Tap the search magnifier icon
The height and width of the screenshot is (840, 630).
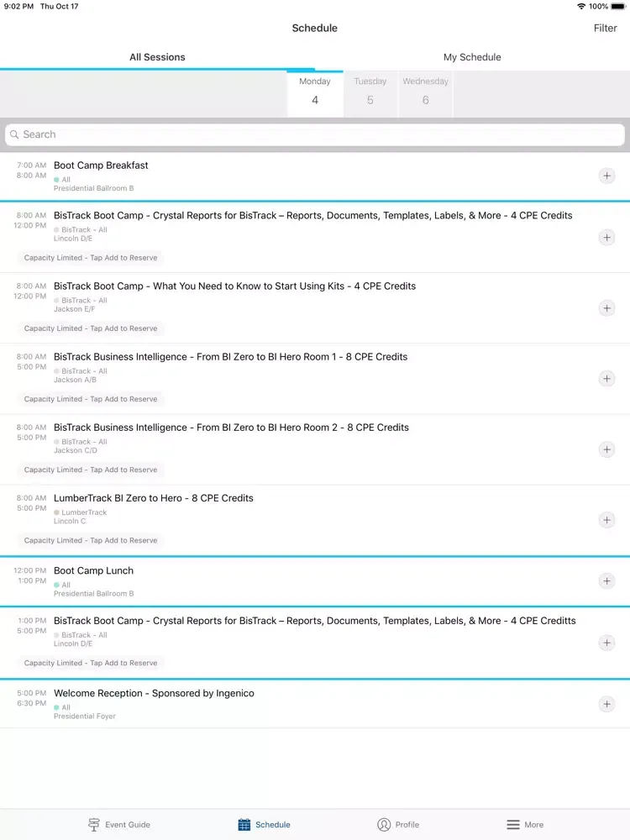(x=14, y=134)
